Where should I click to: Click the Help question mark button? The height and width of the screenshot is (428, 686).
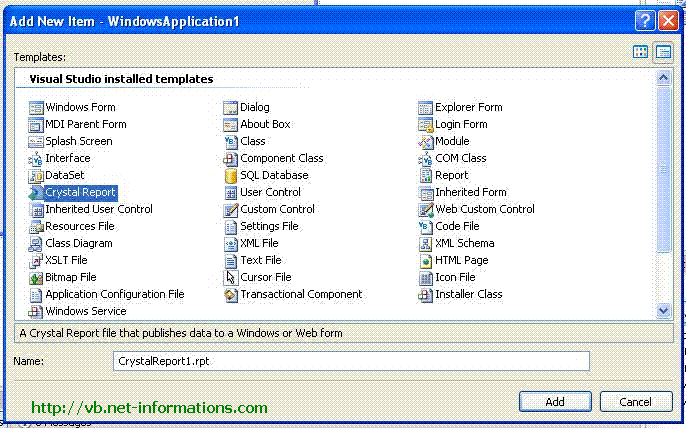[x=645, y=21]
